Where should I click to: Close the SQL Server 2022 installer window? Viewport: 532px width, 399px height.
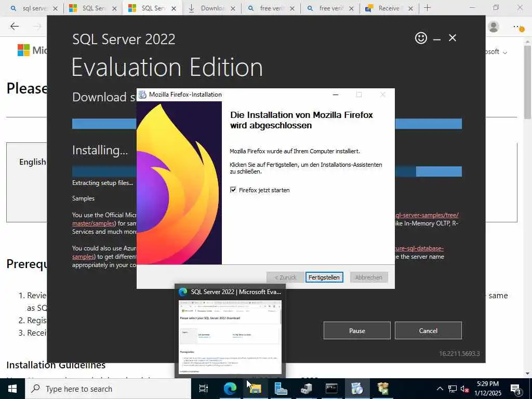click(453, 37)
